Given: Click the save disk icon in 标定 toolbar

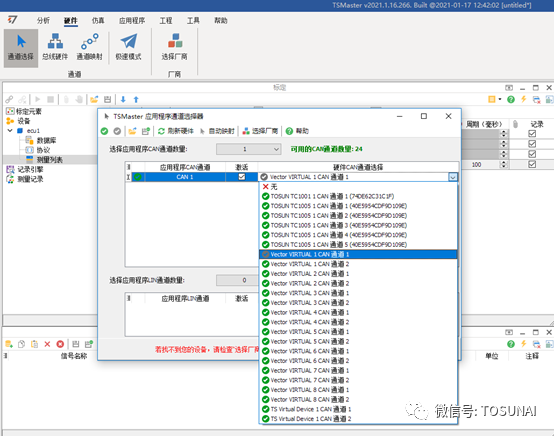Looking at the screenshot, I should click(x=108, y=100).
